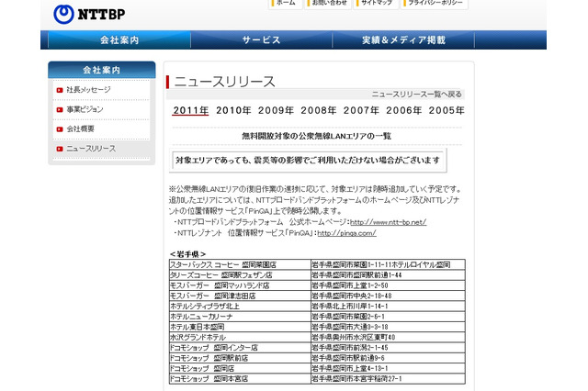Click the address 盛岡市上堂4-13-1
The image size is (588, 391).
click(x=388, y=369)
